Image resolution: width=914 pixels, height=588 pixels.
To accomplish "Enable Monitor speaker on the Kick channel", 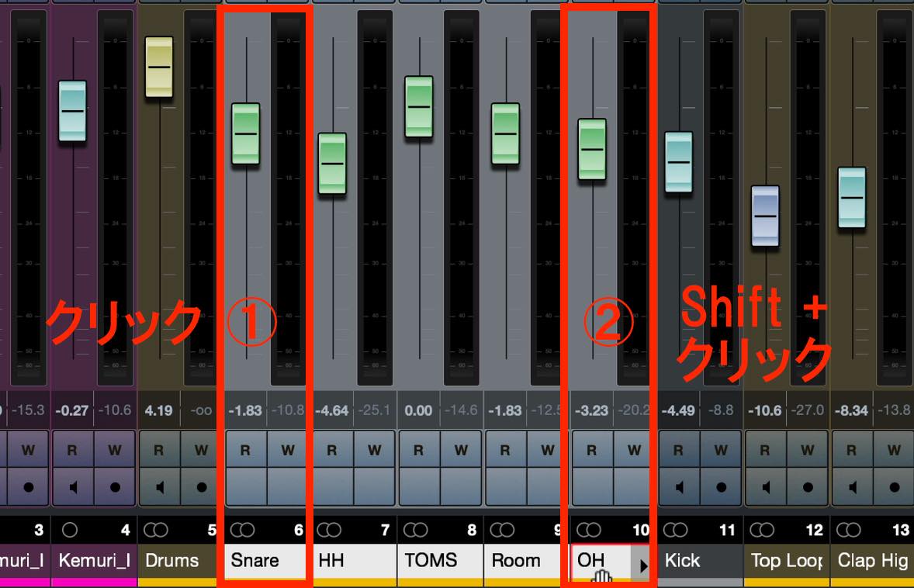I will coord(678,487).
